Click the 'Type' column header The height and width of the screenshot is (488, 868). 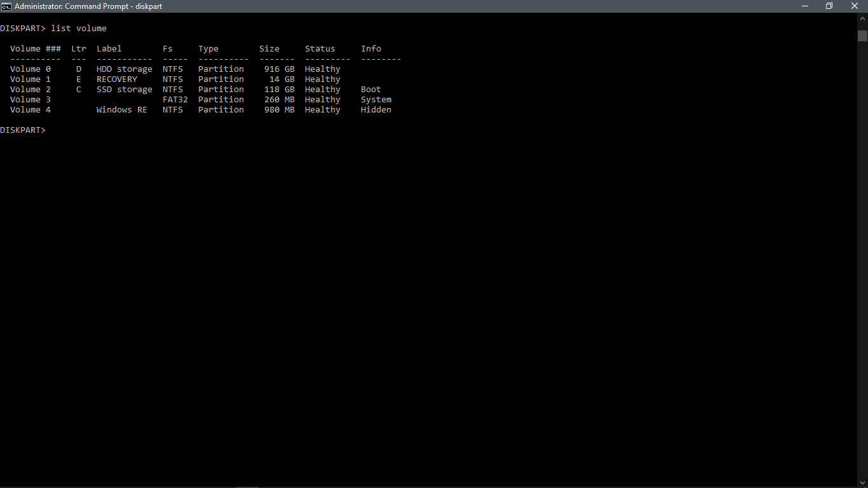point(208,49)
